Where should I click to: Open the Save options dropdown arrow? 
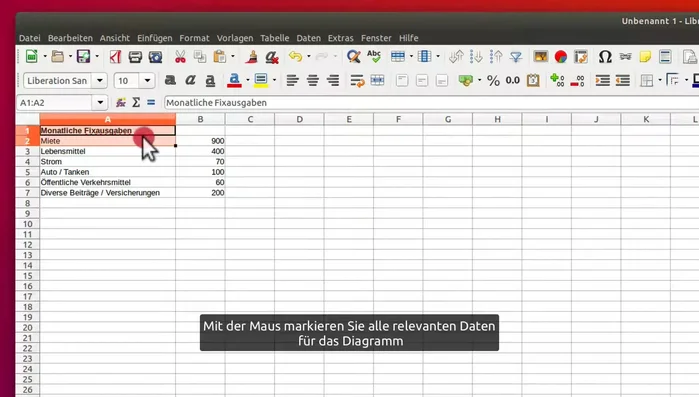point(97,57)
